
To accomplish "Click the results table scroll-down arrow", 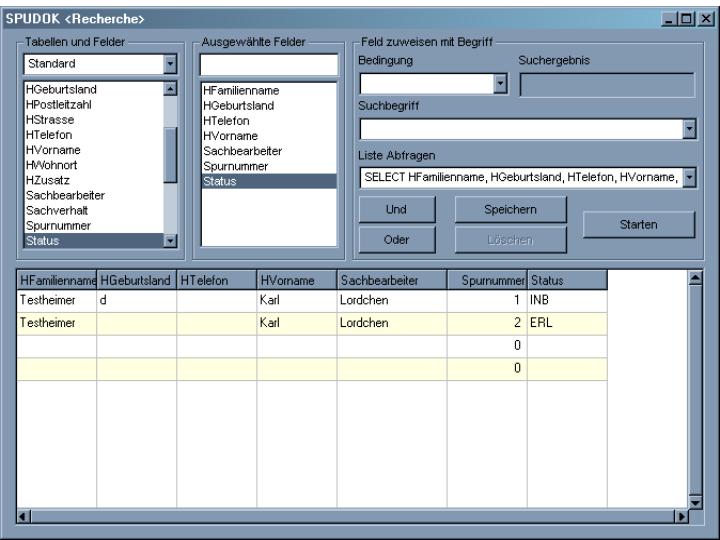I will tap(696, 501).
